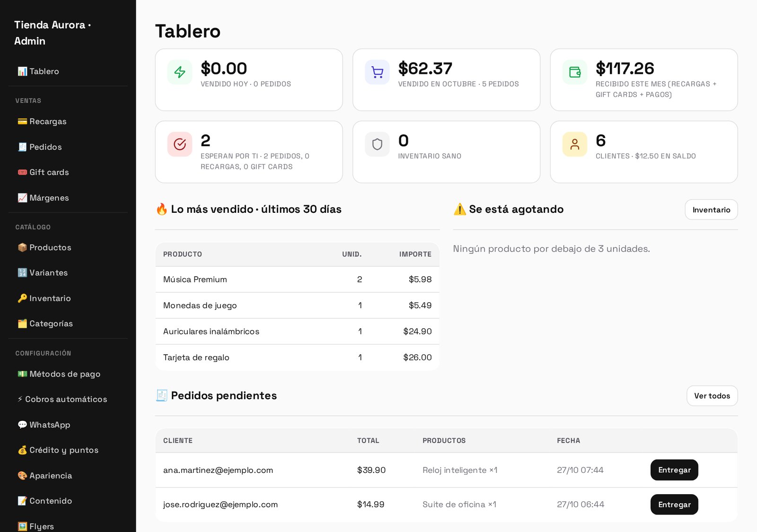Click the warning triangle icon by Se está agotando
The width and height of the screenshot is (757, 532).
pos(459,209)
